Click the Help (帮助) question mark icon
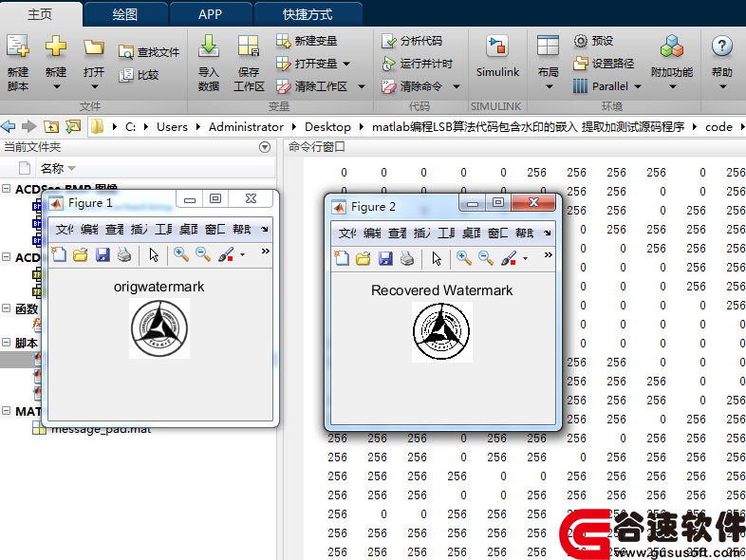This screenshot has height=560, width=746. tap(721, 47)
